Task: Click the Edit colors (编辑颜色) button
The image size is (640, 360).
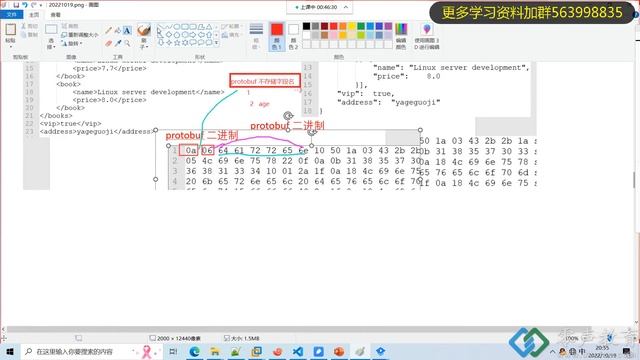Action: (401, 36)
